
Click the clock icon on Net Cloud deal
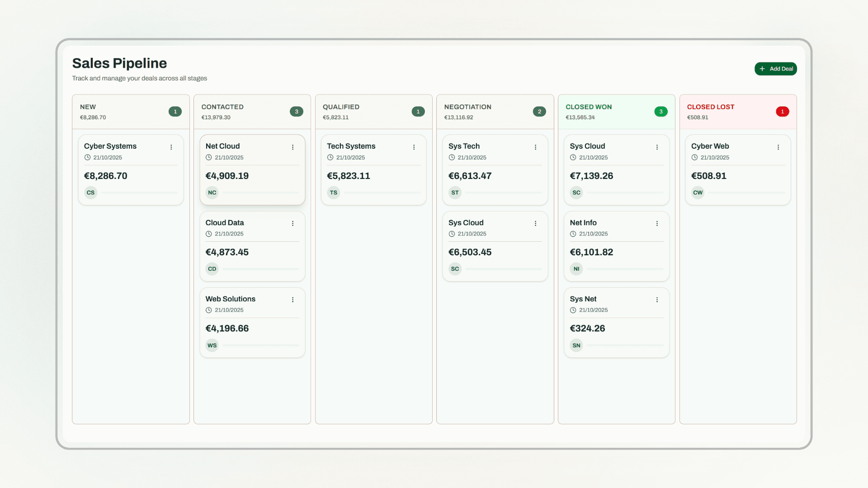click(x=208, y=157)
